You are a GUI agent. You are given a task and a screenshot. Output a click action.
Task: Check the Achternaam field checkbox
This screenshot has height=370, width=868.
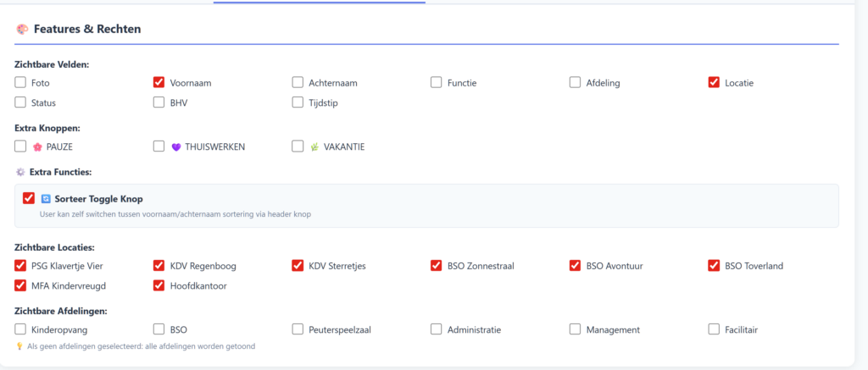[x=298, y=82]
